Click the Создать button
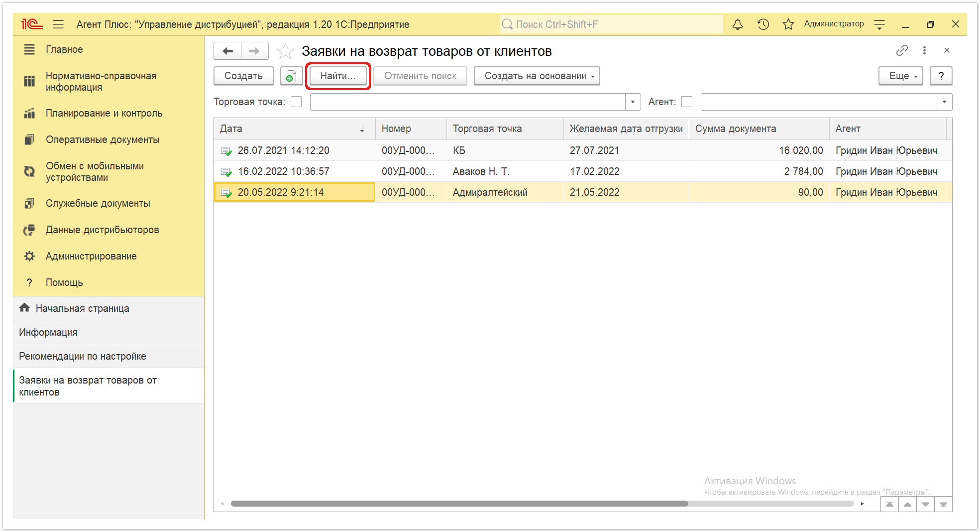The image size is (980, 532). coord(243,76)
